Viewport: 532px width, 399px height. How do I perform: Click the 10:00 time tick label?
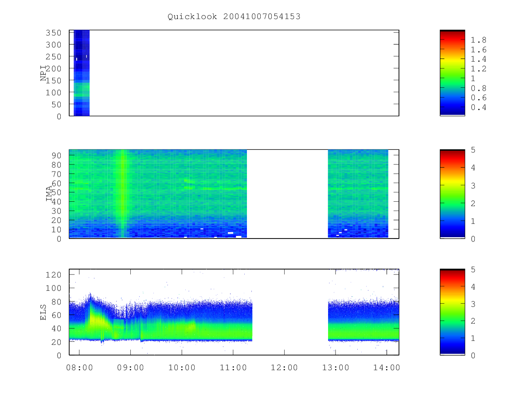(182, 367)
